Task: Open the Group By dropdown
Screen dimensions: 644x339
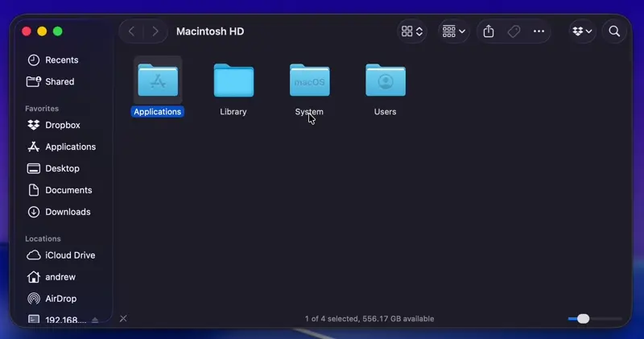Action: [454, 31]
